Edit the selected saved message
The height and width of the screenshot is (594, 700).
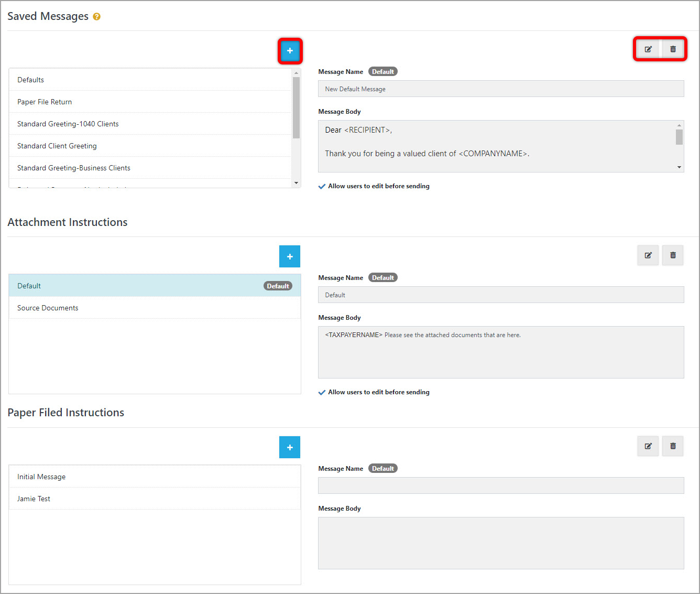(x=648, y=49)
